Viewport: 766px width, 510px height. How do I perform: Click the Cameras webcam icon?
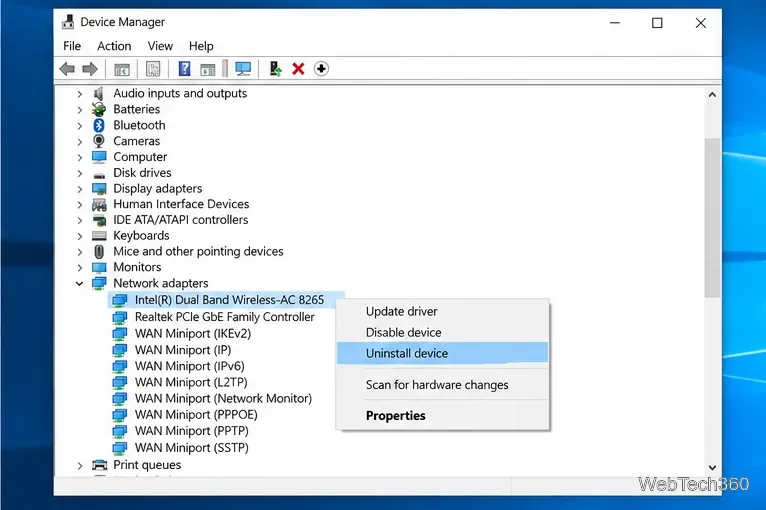point(99,141)
